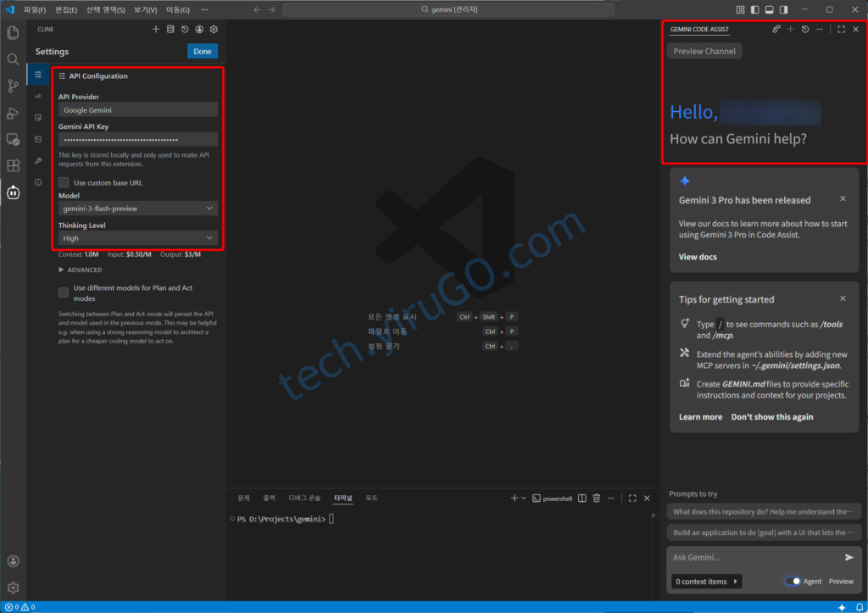This screenshot has height=613, width=868.
Task: Open the title bar overflow menu ellipsis
Action: click(205, 9)
